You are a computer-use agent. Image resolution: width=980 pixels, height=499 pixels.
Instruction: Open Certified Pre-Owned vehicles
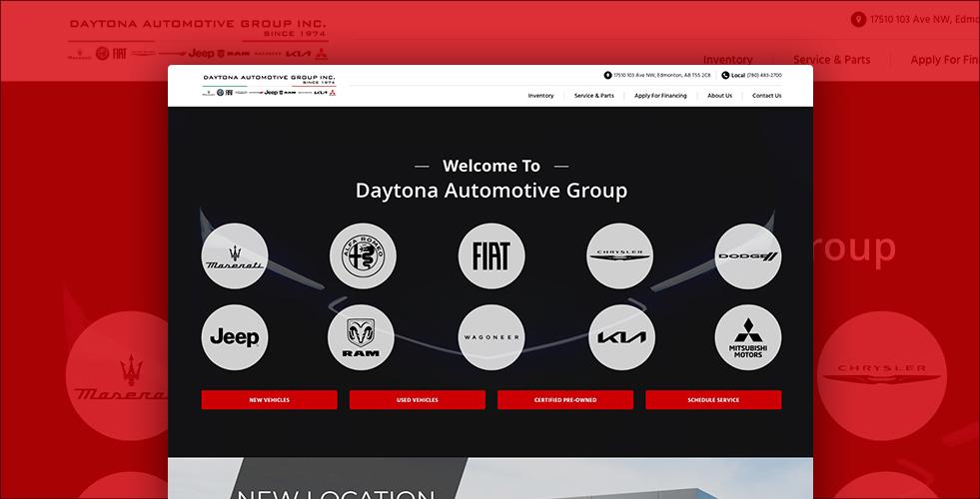coord(565,400)
